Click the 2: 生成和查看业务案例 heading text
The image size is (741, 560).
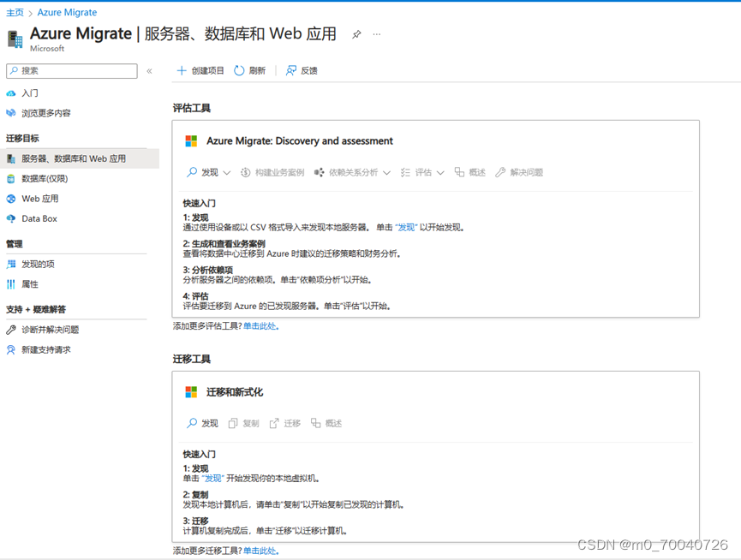pos(224,244)
